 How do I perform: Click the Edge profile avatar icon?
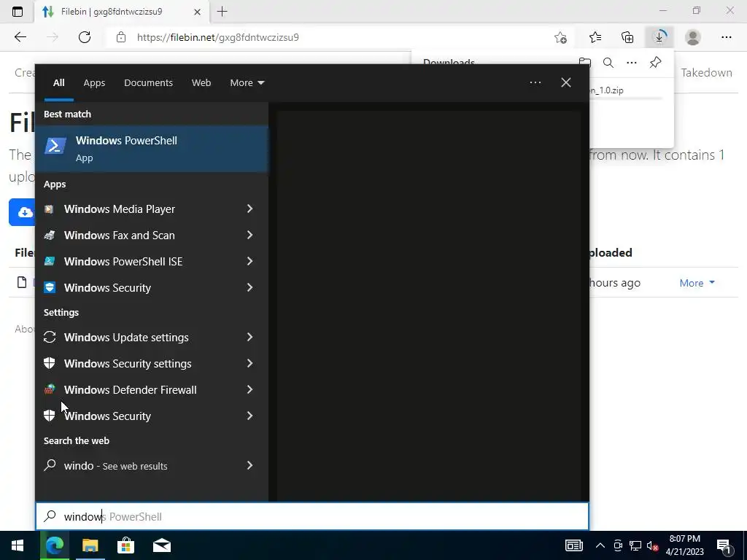point(693,37)
